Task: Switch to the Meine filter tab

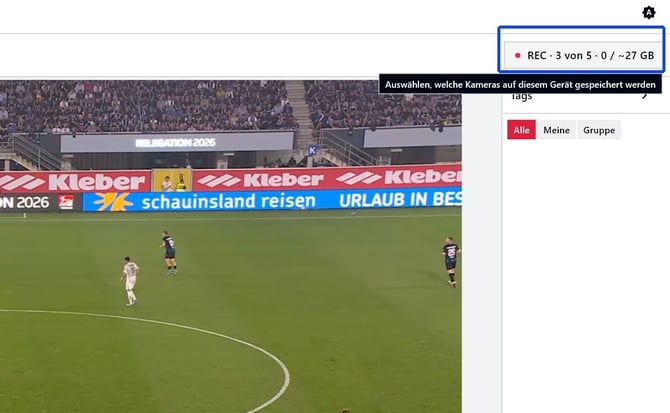Action: click(x=556, y=130)
